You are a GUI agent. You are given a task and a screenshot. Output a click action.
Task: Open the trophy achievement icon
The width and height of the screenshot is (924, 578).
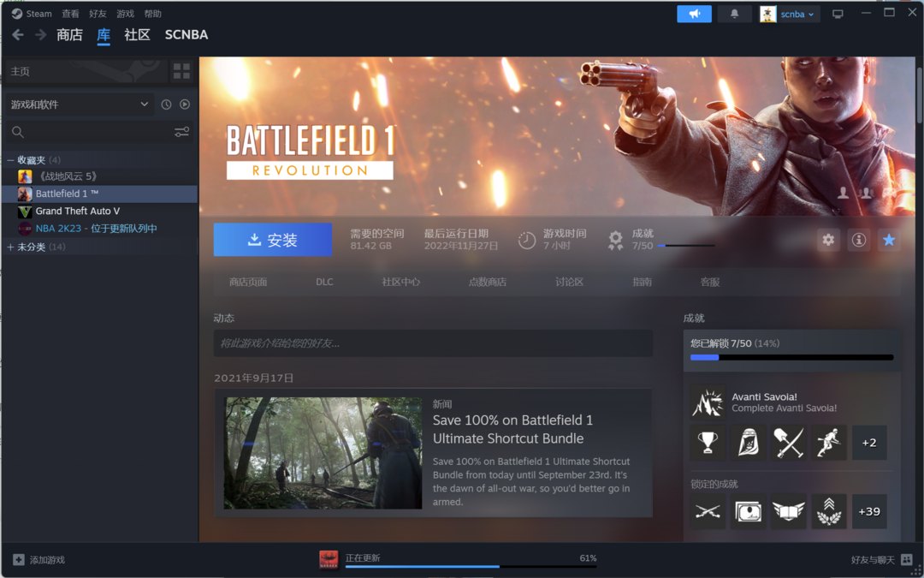708,443
